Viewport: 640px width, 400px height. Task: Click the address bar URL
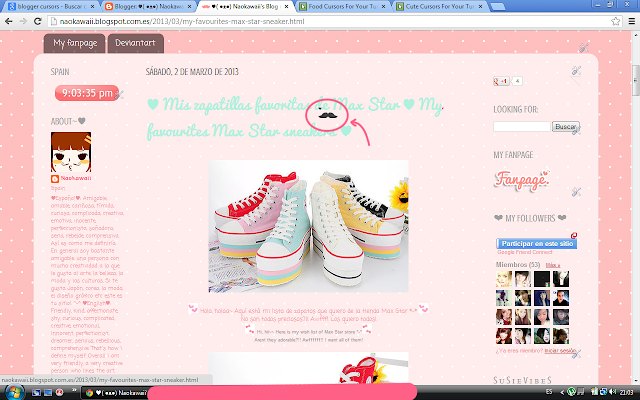coord(182,21)
